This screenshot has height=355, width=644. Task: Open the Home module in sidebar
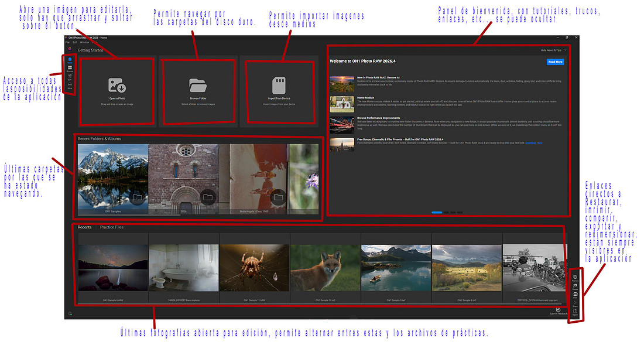[70, 60]
